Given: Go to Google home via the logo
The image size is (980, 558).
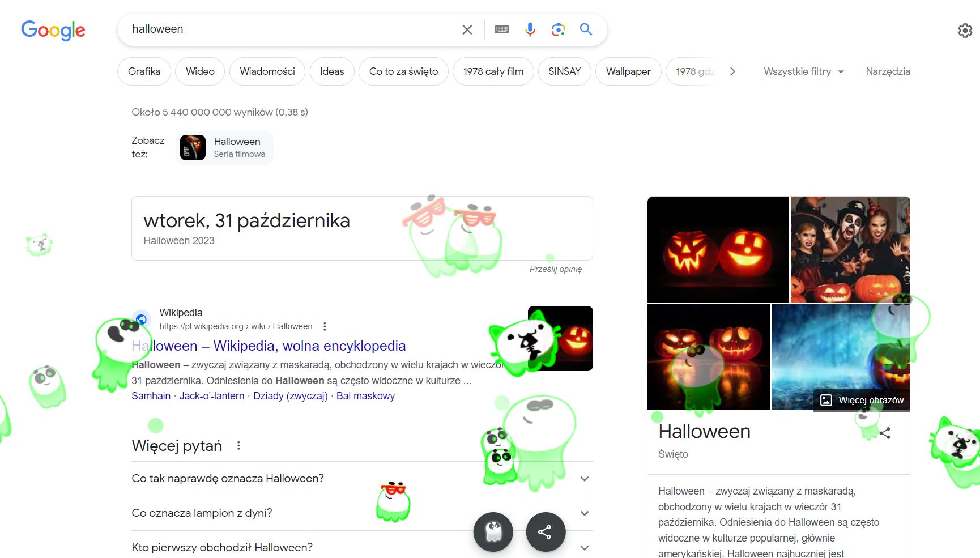Looking at the screenshot, I should click(53, 30).
